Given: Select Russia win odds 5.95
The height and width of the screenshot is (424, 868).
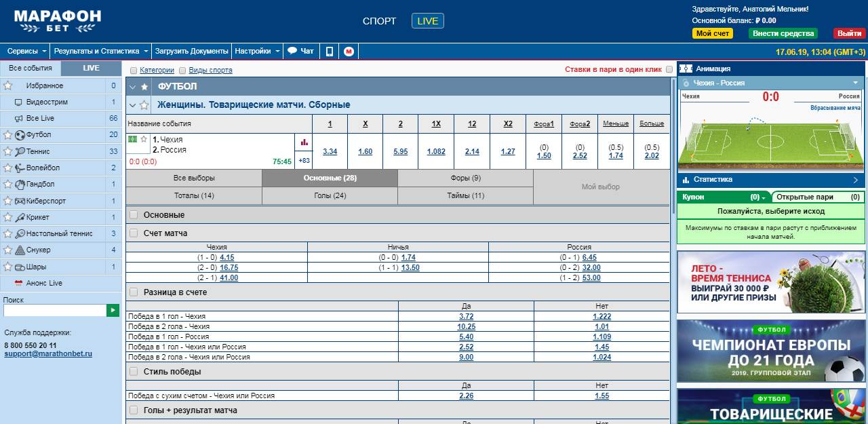Looking at the screenshot, I should coord(400,151).
